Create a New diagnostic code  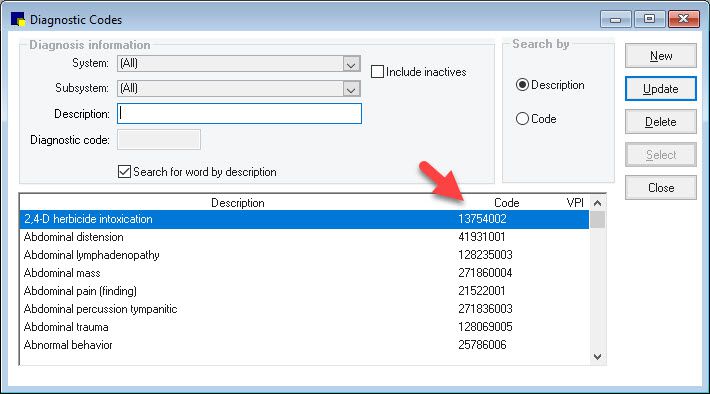[x=661, y=56]
